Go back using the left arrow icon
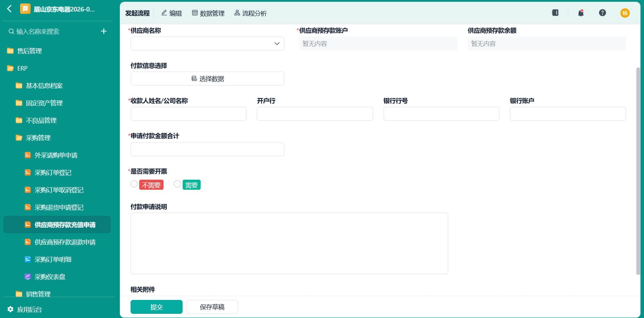 pyautogui.click(x=9, y=9)
